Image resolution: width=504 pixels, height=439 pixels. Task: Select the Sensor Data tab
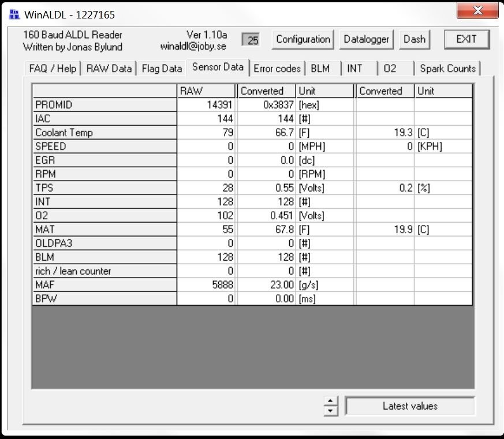[218, 67]
